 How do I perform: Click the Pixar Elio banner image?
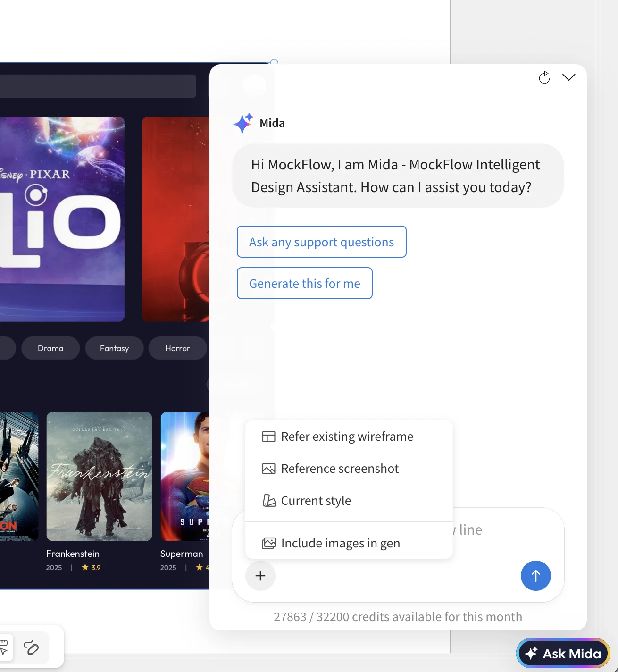coord(61,219)
